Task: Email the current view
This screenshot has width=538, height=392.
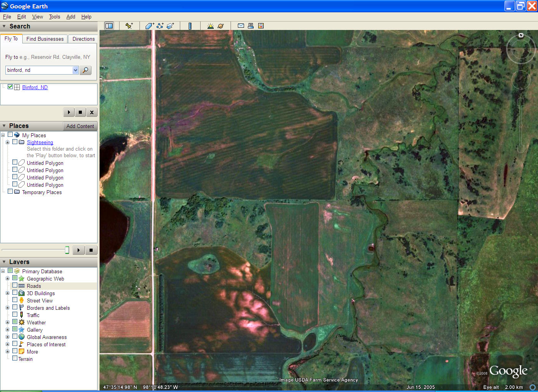Action: click(241, 26)
